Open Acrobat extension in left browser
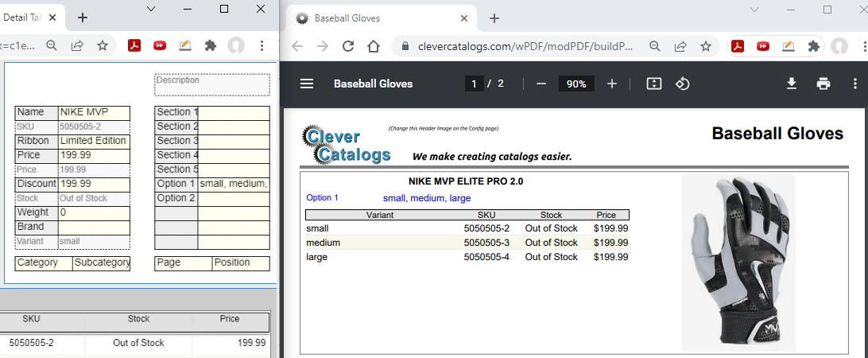This screenshot has width=868, height=358. click(134, 45)
